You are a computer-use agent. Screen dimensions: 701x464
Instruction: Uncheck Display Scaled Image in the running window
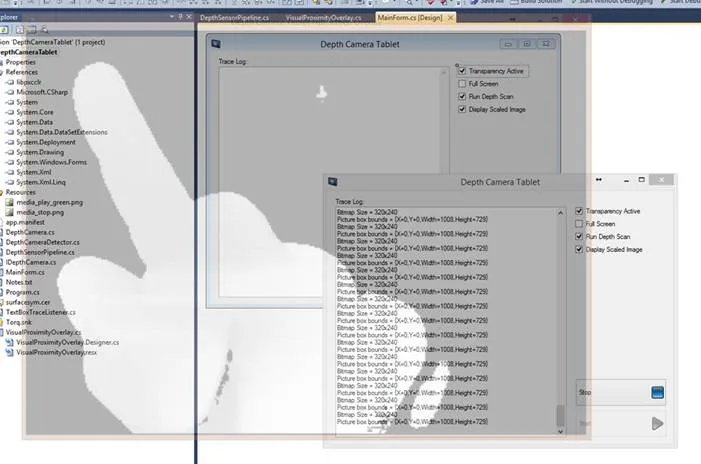[579, 249]
